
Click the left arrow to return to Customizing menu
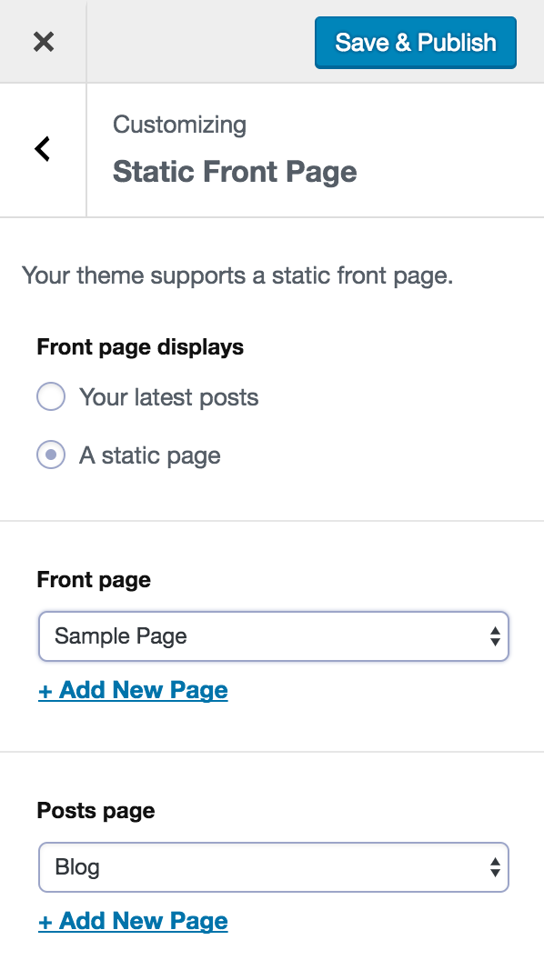click(x=41, y=148)
